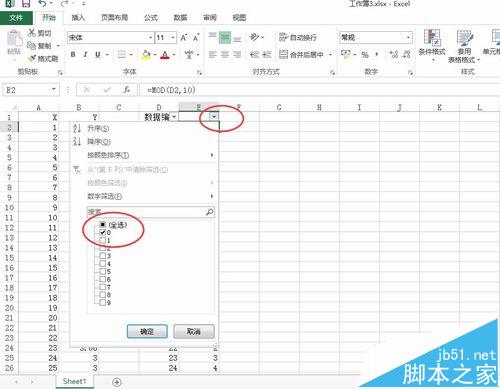The image size is (500, 389).
Task: Sort ascending with 升序(S)
Action: (98, 128)
